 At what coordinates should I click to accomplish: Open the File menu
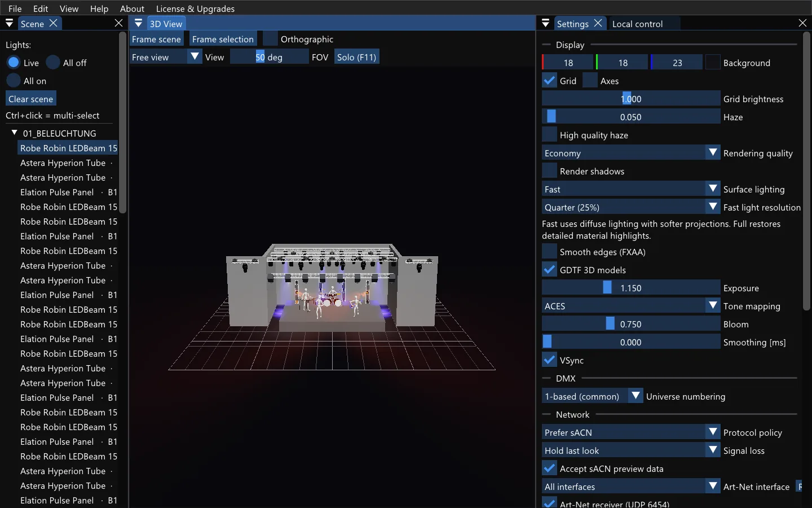(15, 8)
